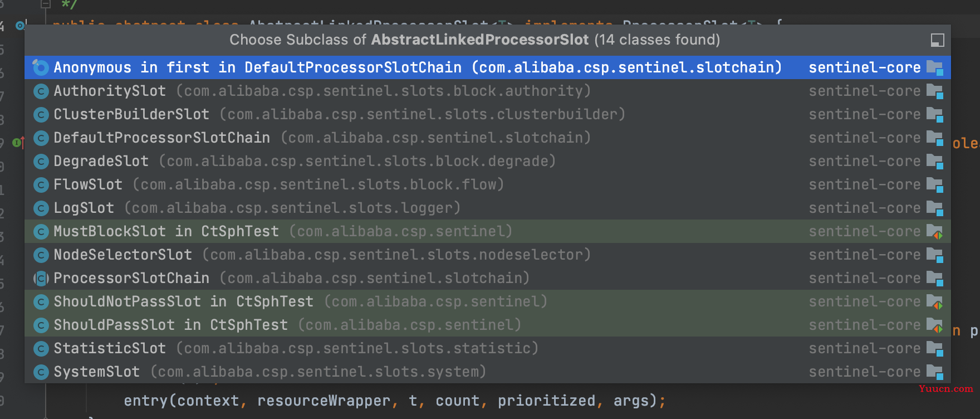Click the implementations gutter icon beside class declaration
The image size is (980, 419).
coord(21,26)
